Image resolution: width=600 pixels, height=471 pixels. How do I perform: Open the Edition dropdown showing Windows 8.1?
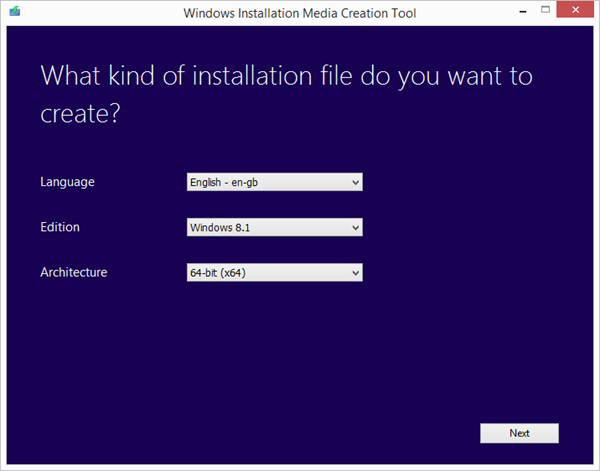[x=275, y=227]
